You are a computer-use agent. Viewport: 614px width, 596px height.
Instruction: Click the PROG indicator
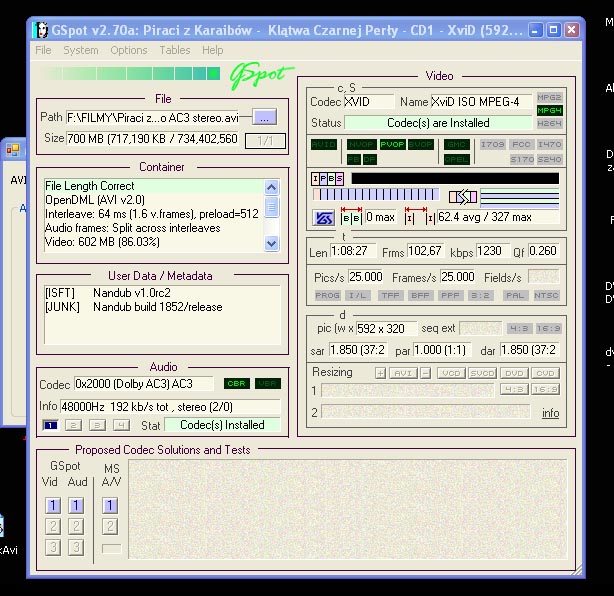327,295
